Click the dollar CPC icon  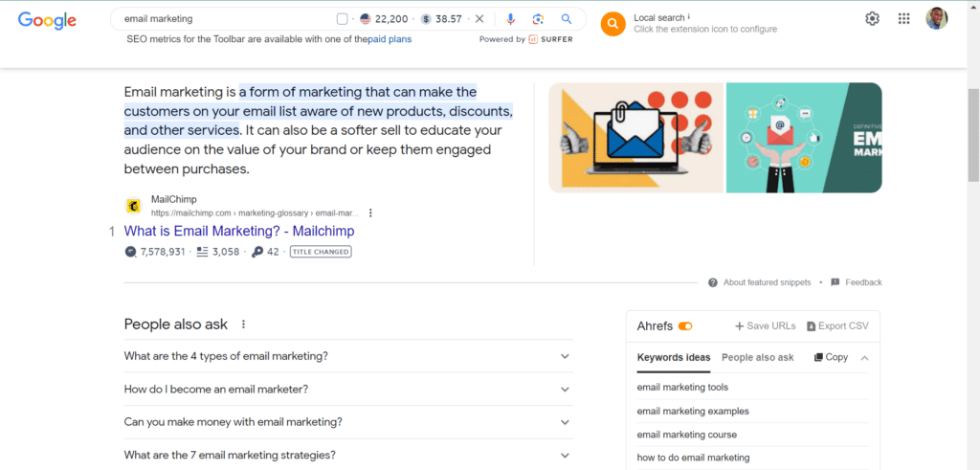pyautogui.click(x=426, y=19)
